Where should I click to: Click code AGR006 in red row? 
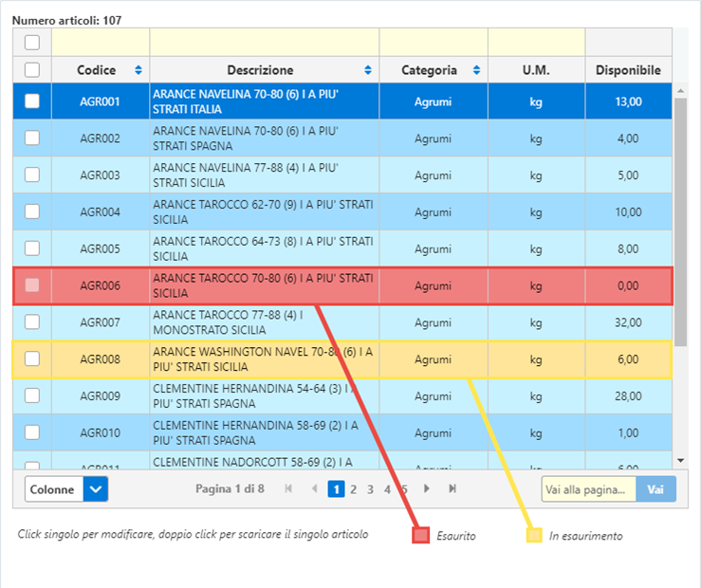[x=101, y=285]
